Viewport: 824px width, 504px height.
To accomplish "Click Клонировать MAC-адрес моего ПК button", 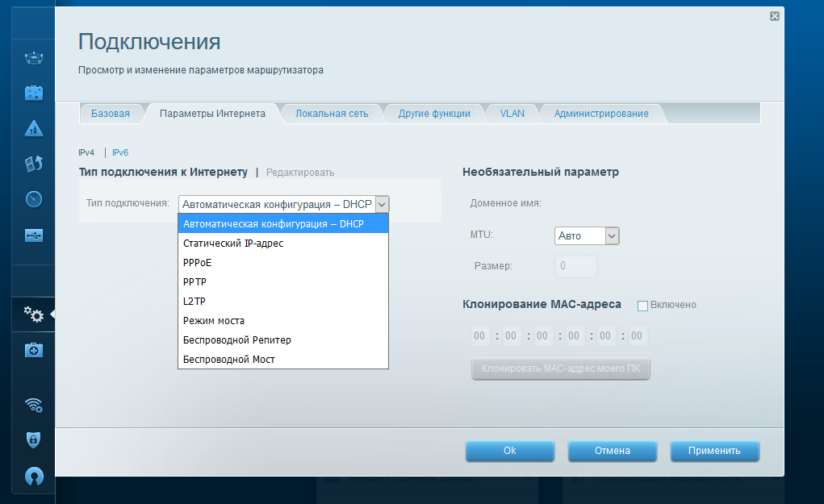I will tap(561, 369).
